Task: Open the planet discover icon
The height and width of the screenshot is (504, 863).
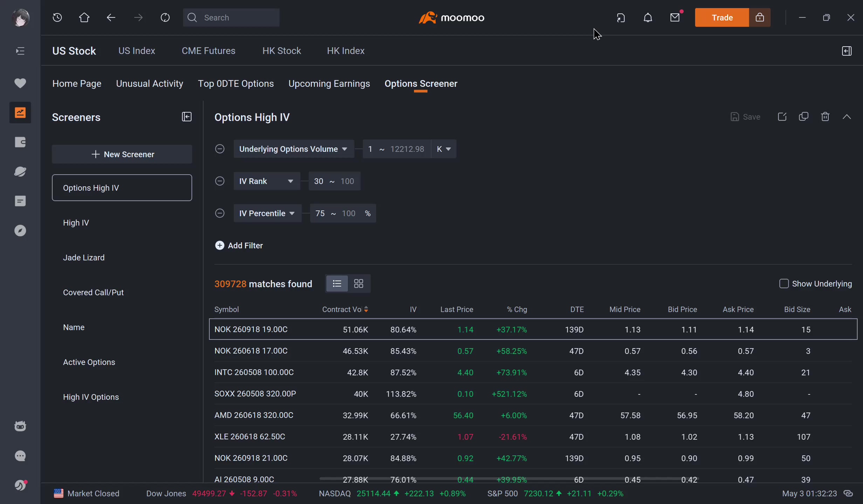Action: coord(20,171)
